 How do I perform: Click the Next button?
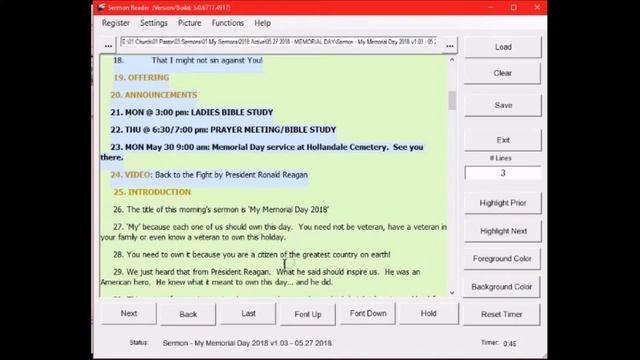pos(129,313)
